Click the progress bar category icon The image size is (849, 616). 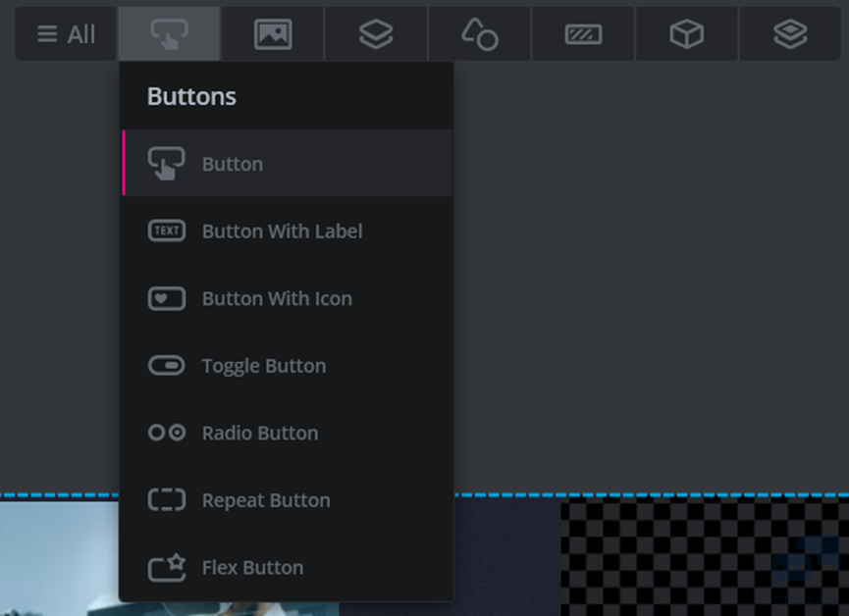pos(583,34)
